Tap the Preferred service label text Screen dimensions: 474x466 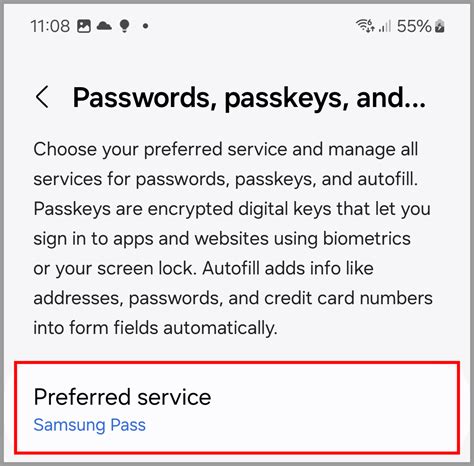(x=122, y=397)
